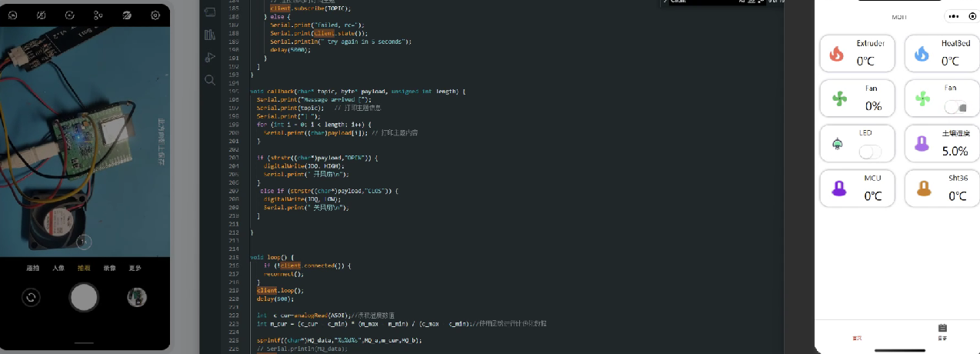Open the Search magnifier in Arduino sidebar
The height and width of the screenshot is (354, 980).
tap(209, 79)
